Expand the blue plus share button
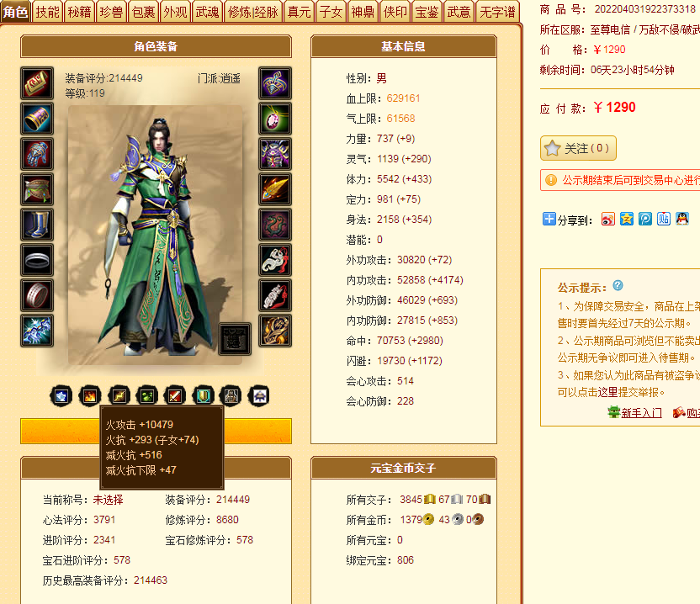 549,219
